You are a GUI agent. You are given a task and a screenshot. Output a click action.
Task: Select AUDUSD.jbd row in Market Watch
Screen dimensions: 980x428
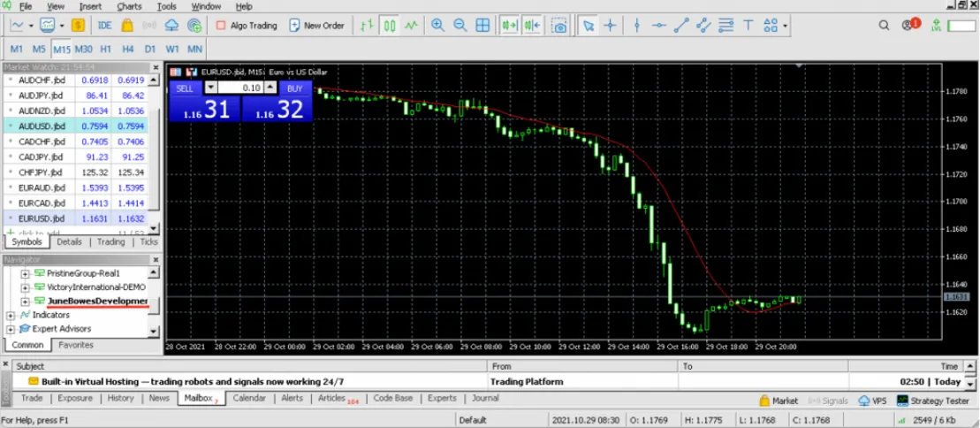[76, 126]
